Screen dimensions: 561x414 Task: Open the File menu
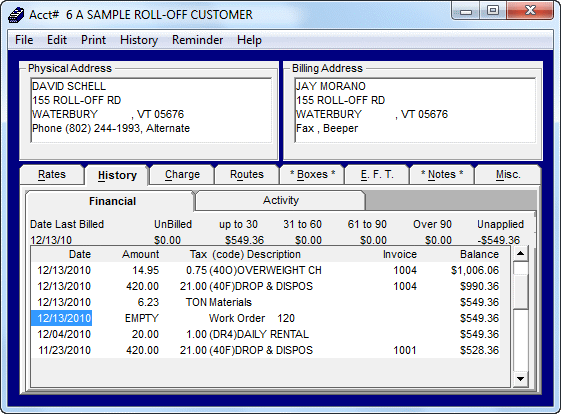point(24,40)
